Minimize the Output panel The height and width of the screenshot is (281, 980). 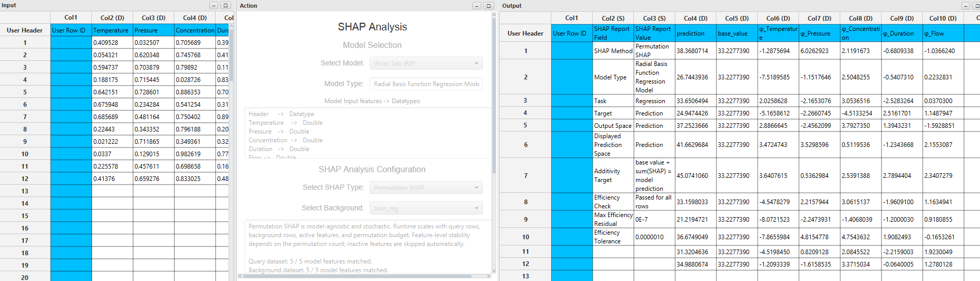click(966, 6)
